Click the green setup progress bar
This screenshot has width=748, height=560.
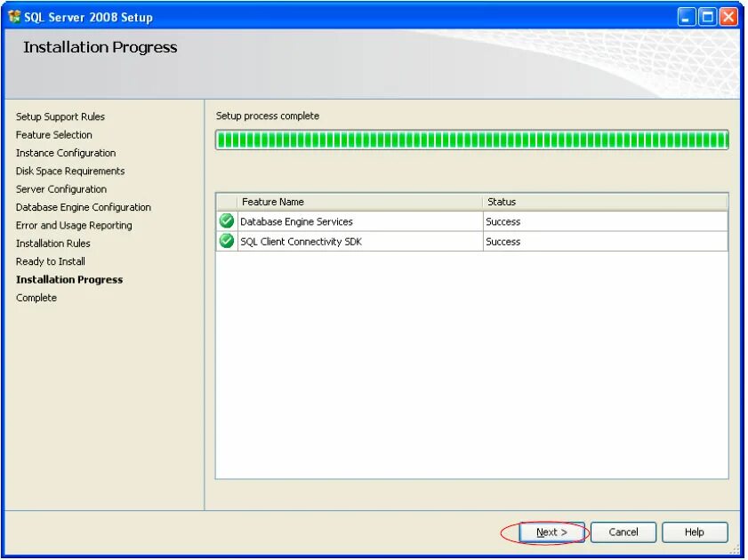click(471, 140)
